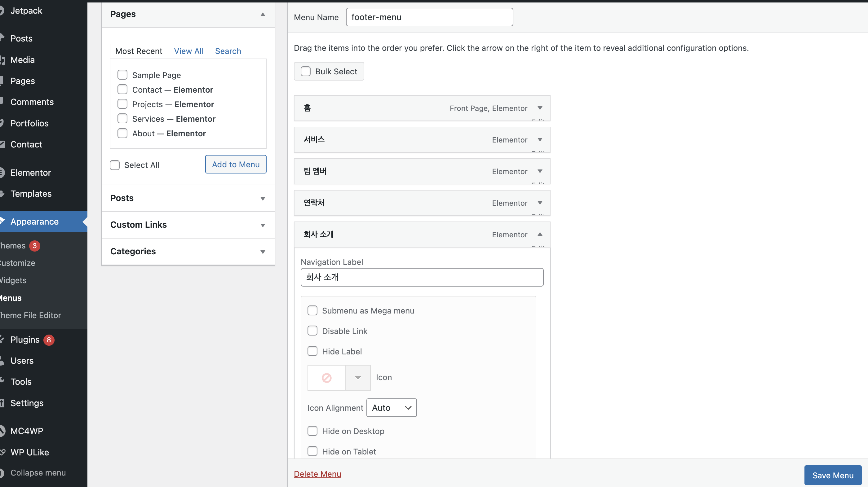The height and width of the screenshot is (487, 868).
Task: Collapse the 회사 소개 menu item
Action: [x=540, y=235]
